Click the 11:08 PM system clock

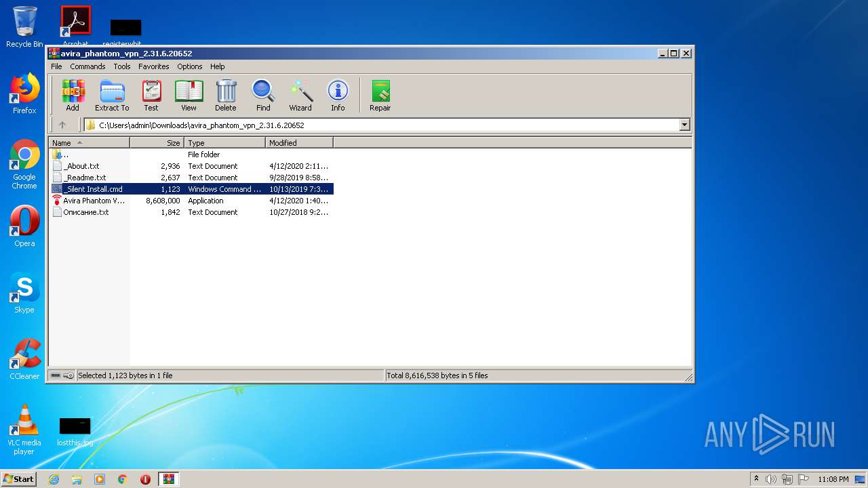tap(832, 479)
